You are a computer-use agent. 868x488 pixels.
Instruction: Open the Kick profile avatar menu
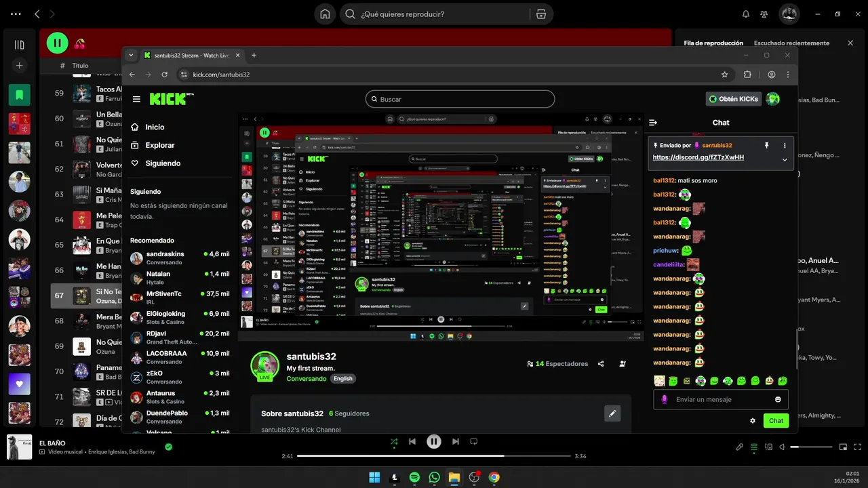772,99
